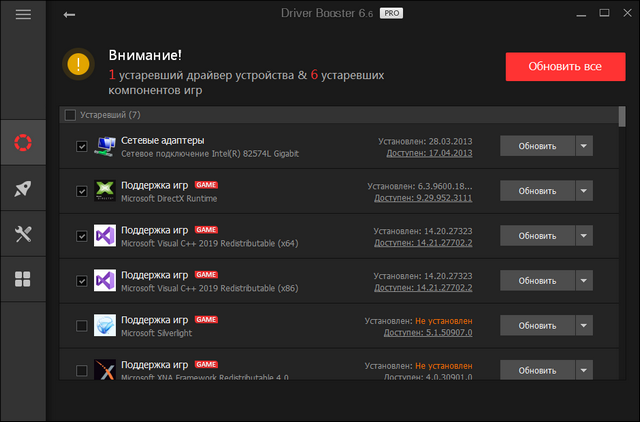
Task: Click the red 'Обновить все' button
Action: click(x=565, y=67)
